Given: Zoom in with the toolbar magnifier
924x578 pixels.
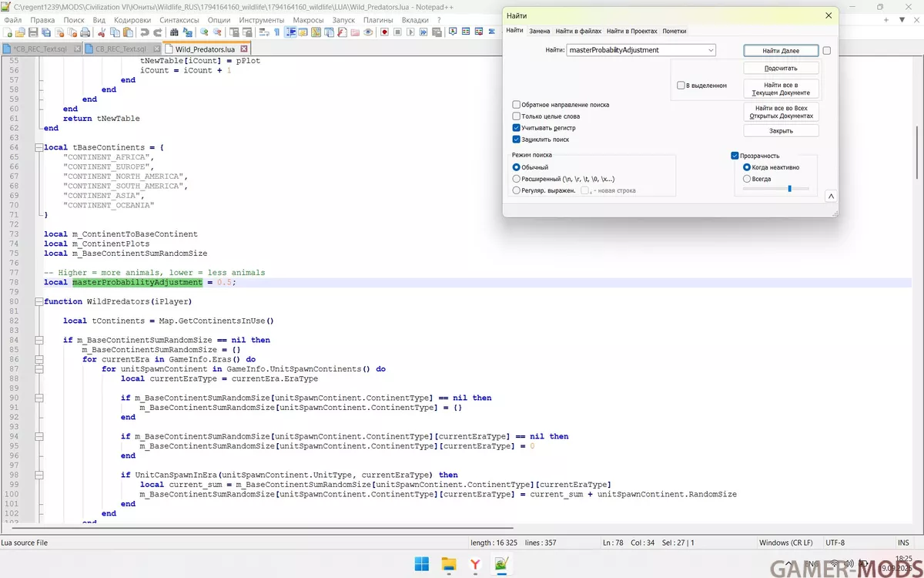Looking at the screenshot, I should point(204,32).
